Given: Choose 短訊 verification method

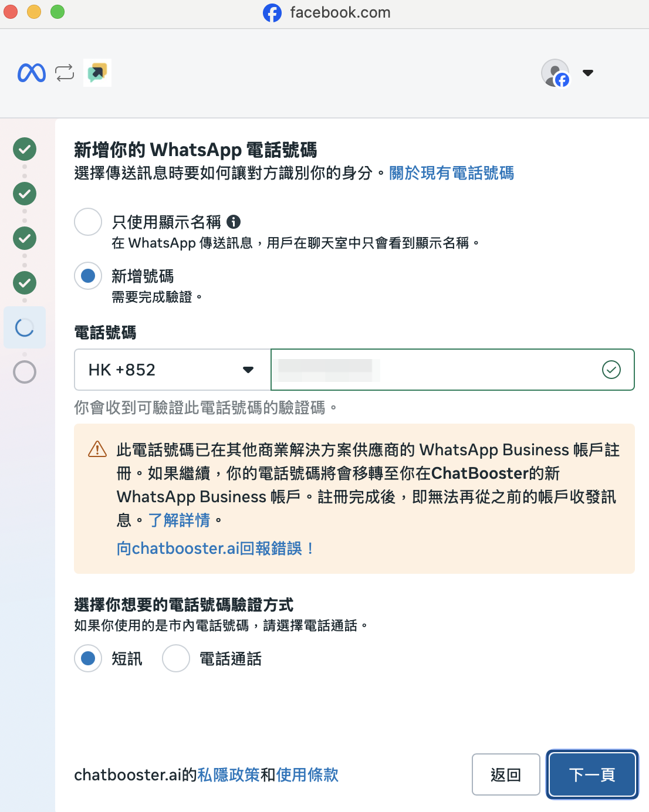Looking at the screenshot, I should coord(88,658).
